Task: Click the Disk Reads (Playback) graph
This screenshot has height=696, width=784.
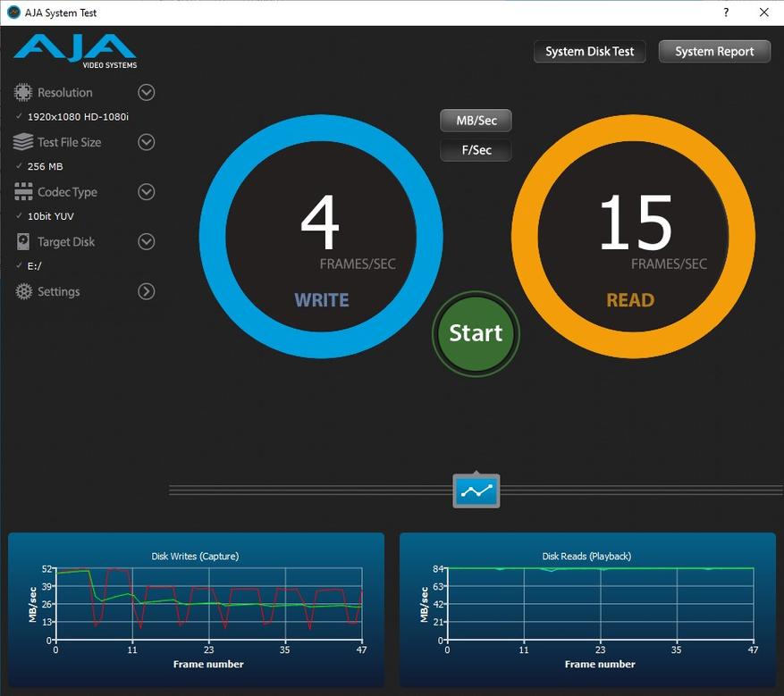Action: click(x=588, y=609)
